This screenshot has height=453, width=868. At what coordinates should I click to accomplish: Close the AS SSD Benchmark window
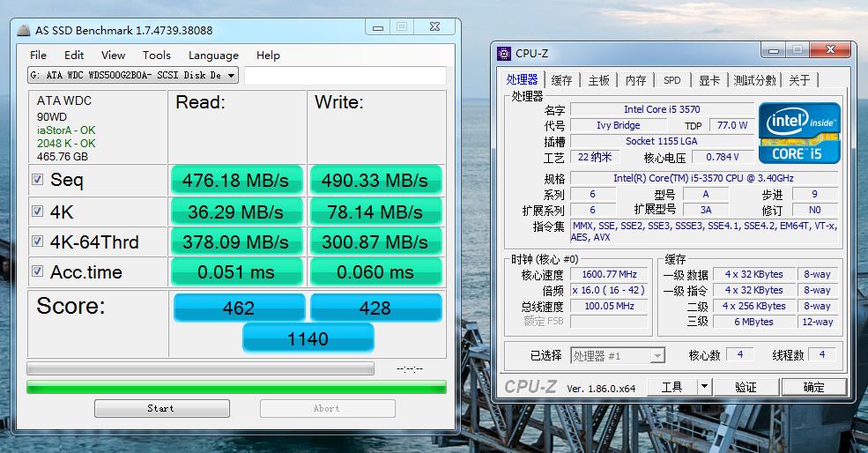(x=434, y=27)
